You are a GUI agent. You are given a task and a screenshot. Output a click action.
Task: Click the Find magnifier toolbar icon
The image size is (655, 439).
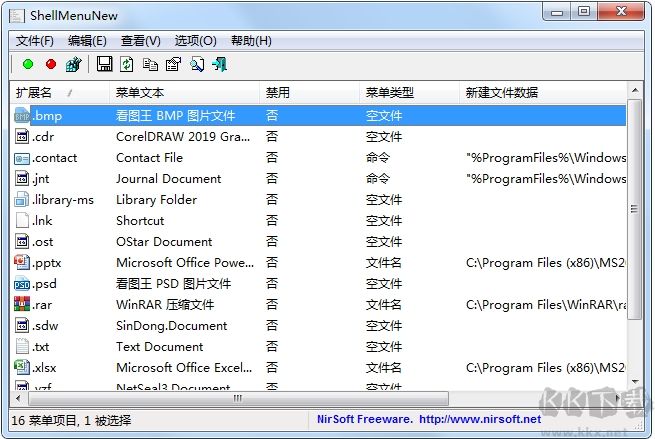tap(197, 64)
